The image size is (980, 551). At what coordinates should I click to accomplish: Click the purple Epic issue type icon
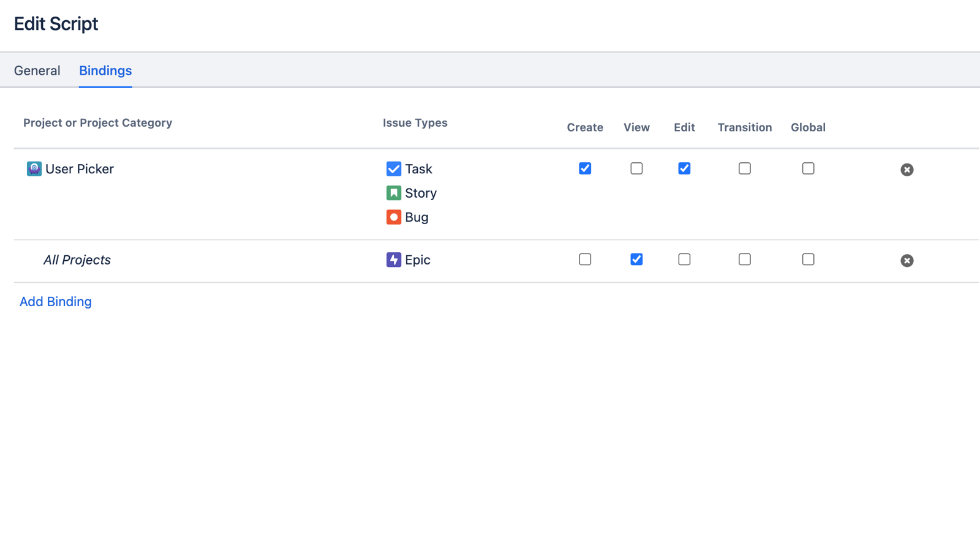point(394,260)
